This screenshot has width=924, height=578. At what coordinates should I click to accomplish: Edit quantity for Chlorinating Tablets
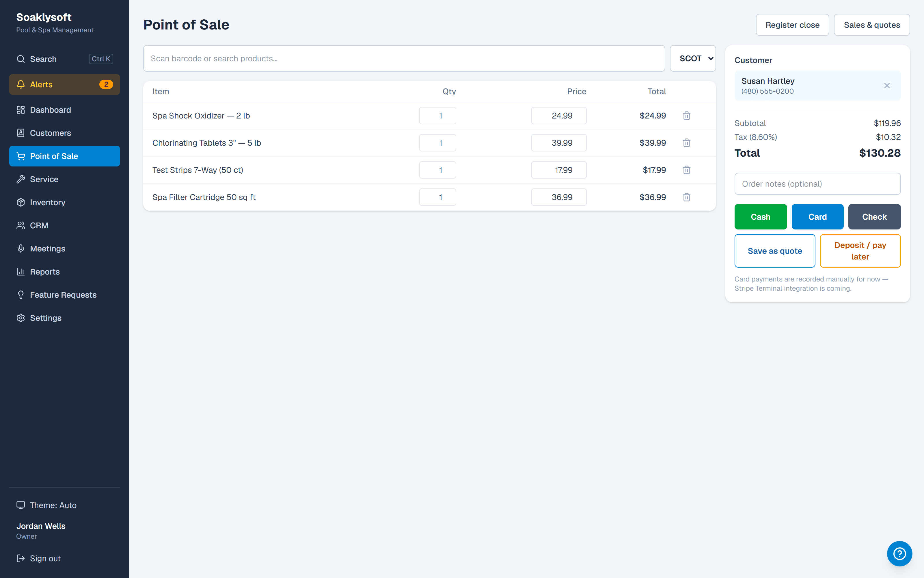tap(437, 142)
